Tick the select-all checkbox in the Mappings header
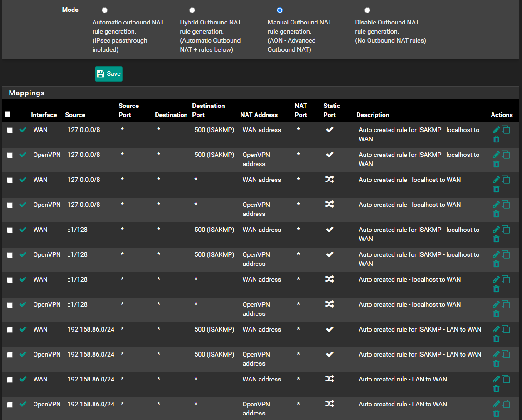Screen dimensions: 522x420 coord(8,114)
